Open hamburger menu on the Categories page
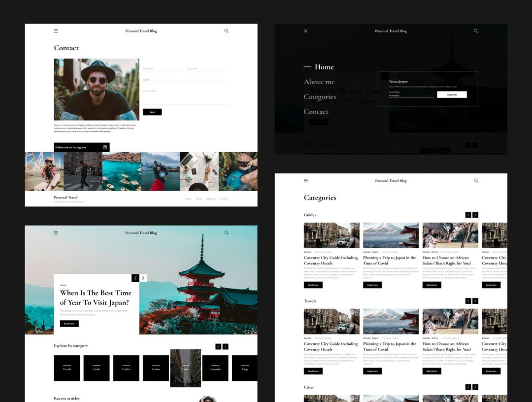The width and height of the screenshot is (532, 402). point(305,181)
